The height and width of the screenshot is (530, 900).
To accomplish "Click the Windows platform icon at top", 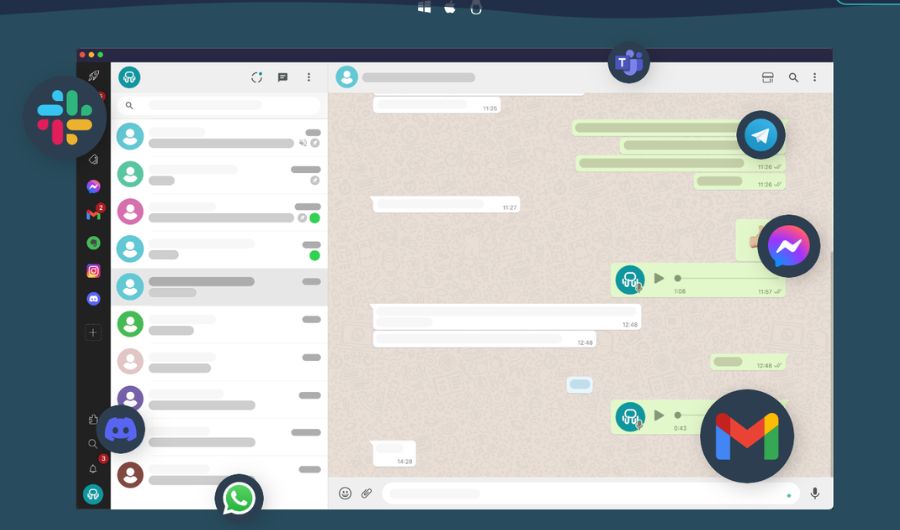I will click(424, 7).
